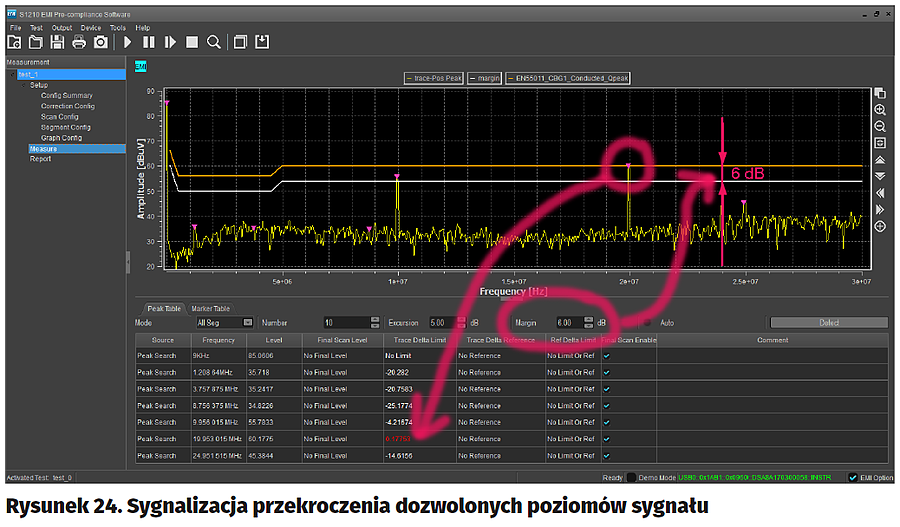Toggle the EMI Option checkbox in status bar
The width and height of the screenshot is (900, 527).
853,478
